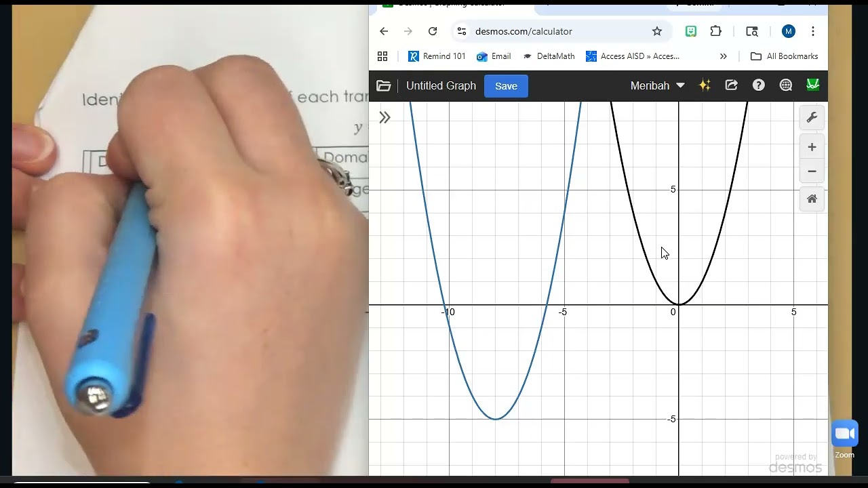Open the apps grid in bookmarks bar
The height and width of the screenshot is (488, 868).
tap(382, 56)
